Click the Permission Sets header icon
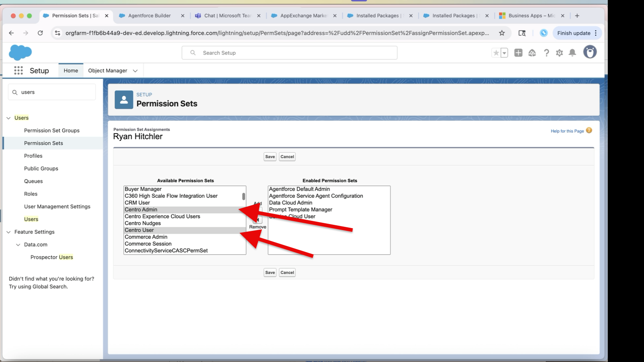644x362 pixels. click(x=124, y=100)
